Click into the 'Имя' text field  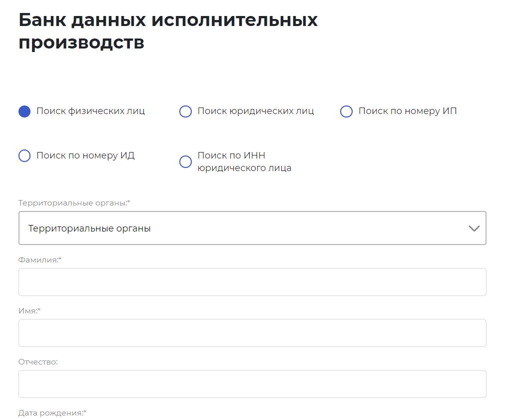(252, 333)
